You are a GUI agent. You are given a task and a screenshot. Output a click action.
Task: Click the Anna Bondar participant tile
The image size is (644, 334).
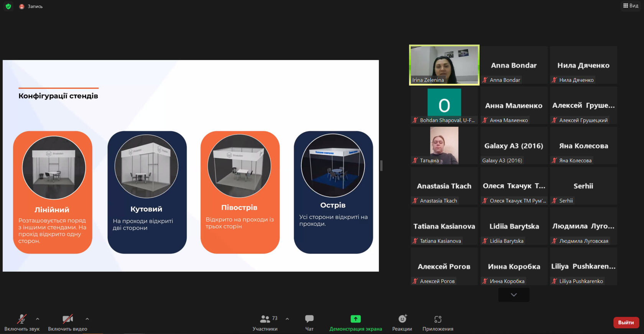click(x=514, y=65)
